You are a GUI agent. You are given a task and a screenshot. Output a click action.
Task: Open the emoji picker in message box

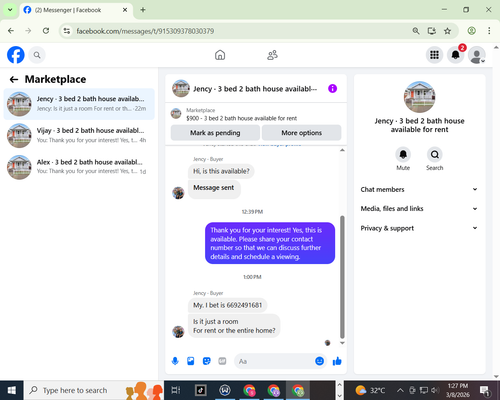pos(319,361)
